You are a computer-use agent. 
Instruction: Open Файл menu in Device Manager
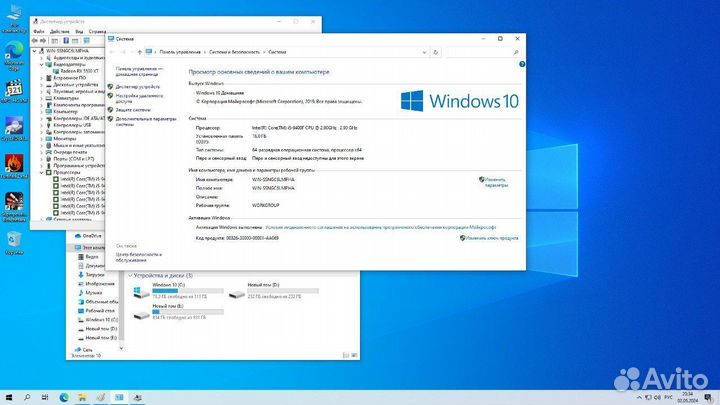coord(39,31)
